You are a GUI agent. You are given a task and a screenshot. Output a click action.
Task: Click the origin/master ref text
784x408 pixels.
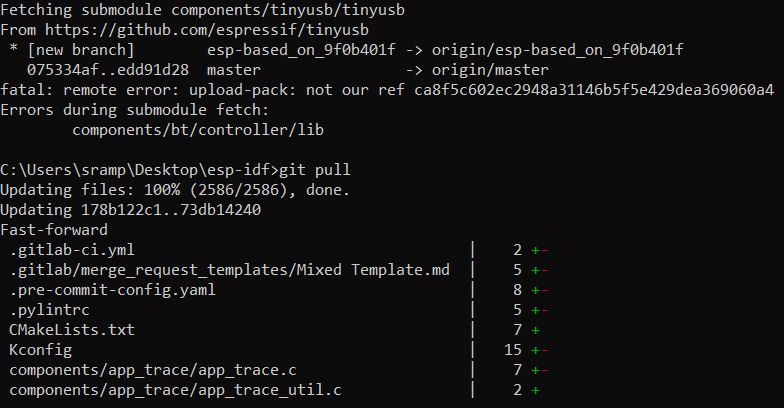490,70
